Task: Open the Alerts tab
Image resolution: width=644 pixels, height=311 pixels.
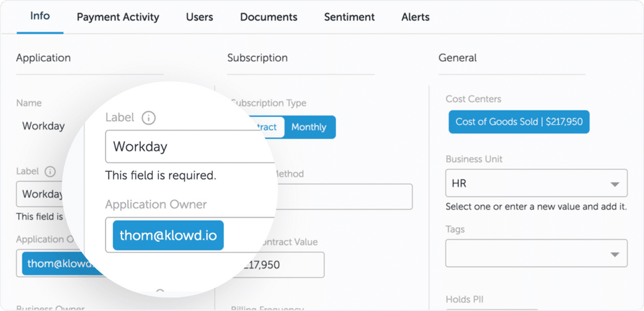Action: coord(415,17)
